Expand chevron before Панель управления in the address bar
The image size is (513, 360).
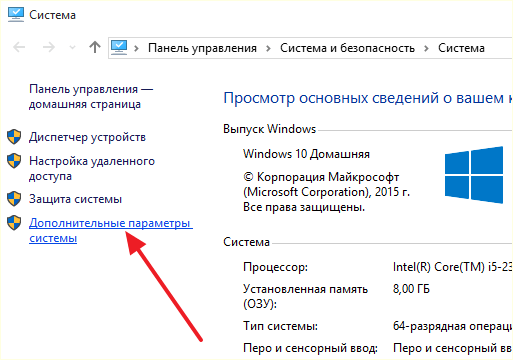point(136,48)
